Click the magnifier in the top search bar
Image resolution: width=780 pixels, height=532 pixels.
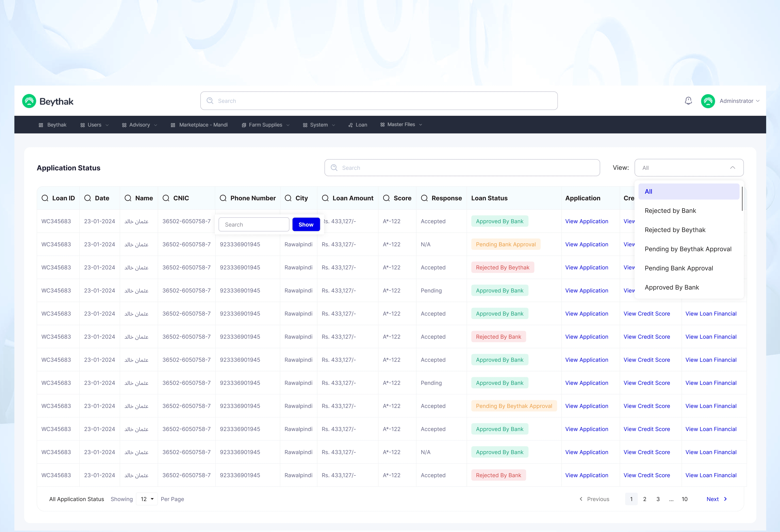pos(210,101)
